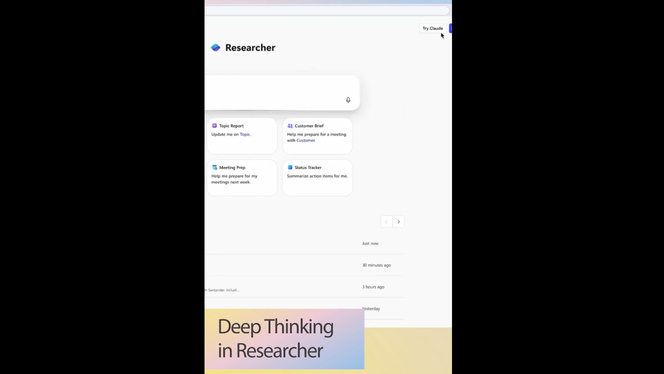This screenshot has width=664, height=374.
Task: Open the Meeting Prep card
Action: 242,177
